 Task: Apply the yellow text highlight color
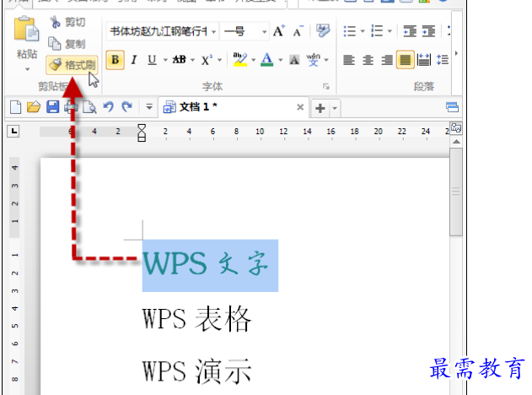[x=240, y=60]
